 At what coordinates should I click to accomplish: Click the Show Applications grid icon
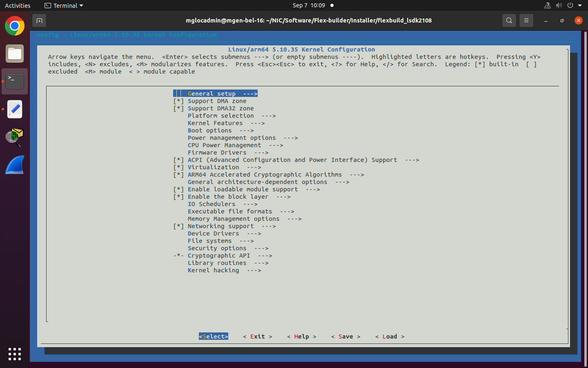(14, 354)
